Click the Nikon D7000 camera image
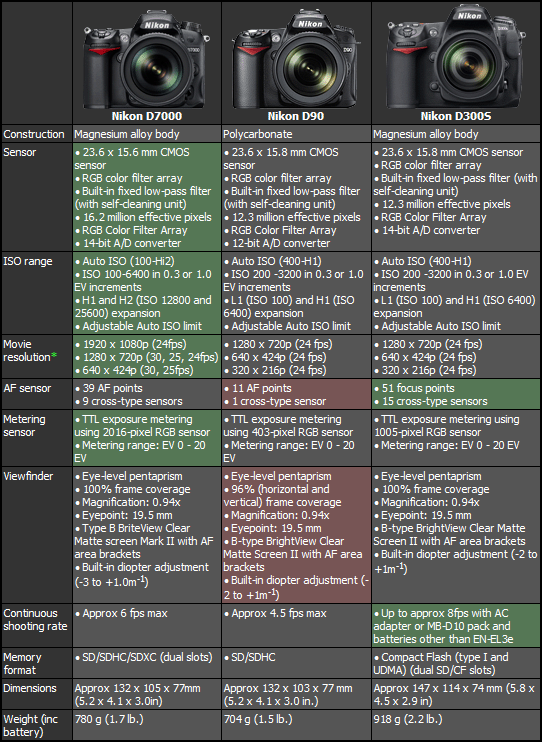The width and height of the screenshot is (542, 742). point(147,61)
